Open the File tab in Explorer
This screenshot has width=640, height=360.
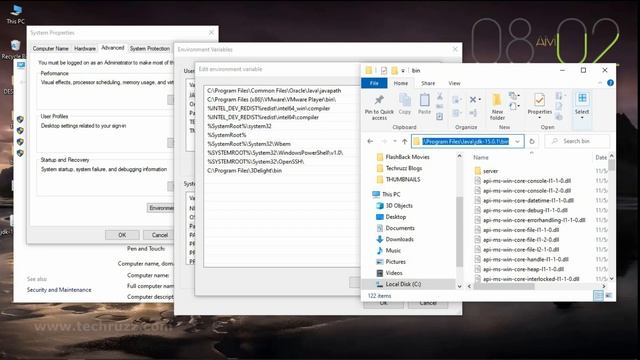pyautogui.click(x=374, y=83)
